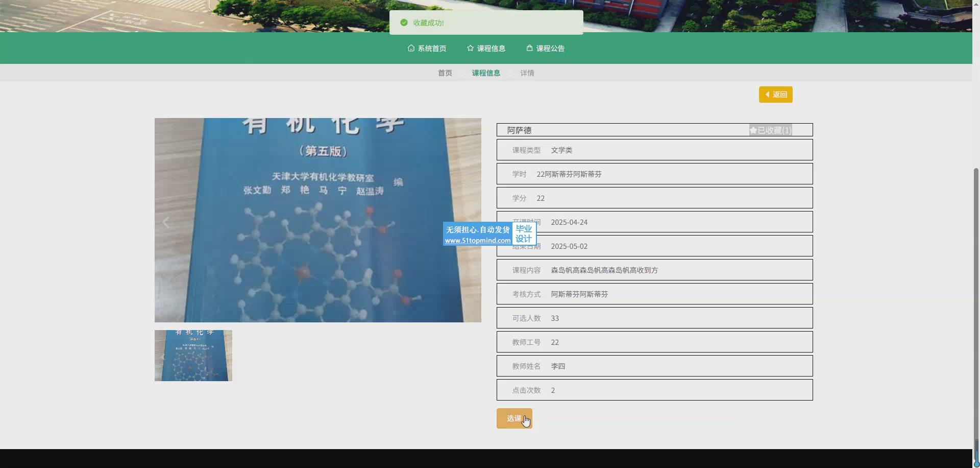The height and width of the screenshot is (468, 980).
Task: Click the vertical page scrollbar
Action: (x=976, y=307)
